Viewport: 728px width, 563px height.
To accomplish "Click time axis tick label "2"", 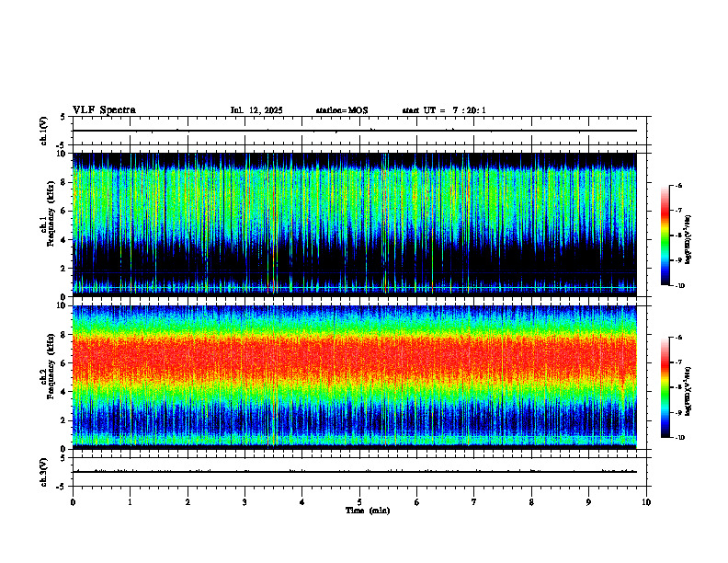I will (188, 502).
